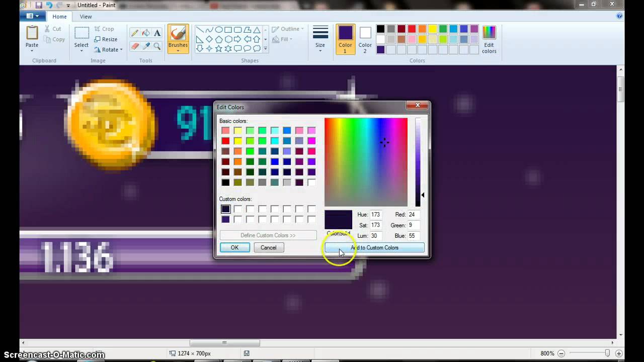Choose the Rectangle shape
Image resolution: width=644 pixels, height=362 pixels.
[x=228, y=30]
